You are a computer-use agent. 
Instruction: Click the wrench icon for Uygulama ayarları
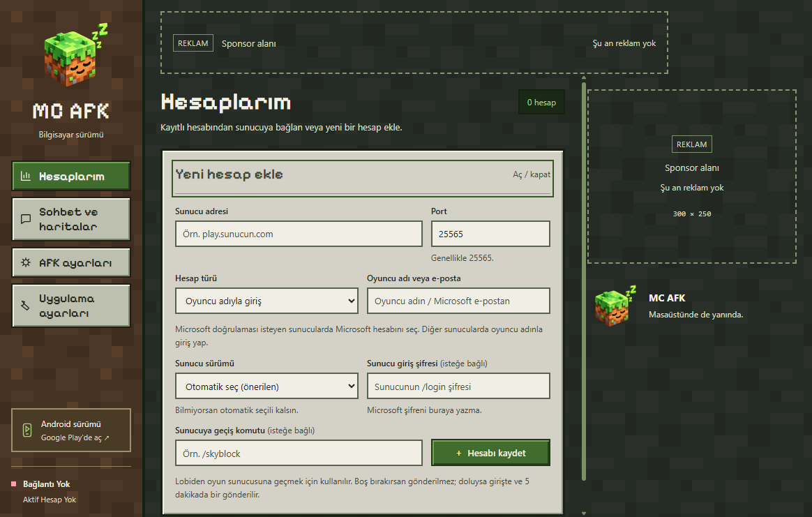tap(25, 306)
